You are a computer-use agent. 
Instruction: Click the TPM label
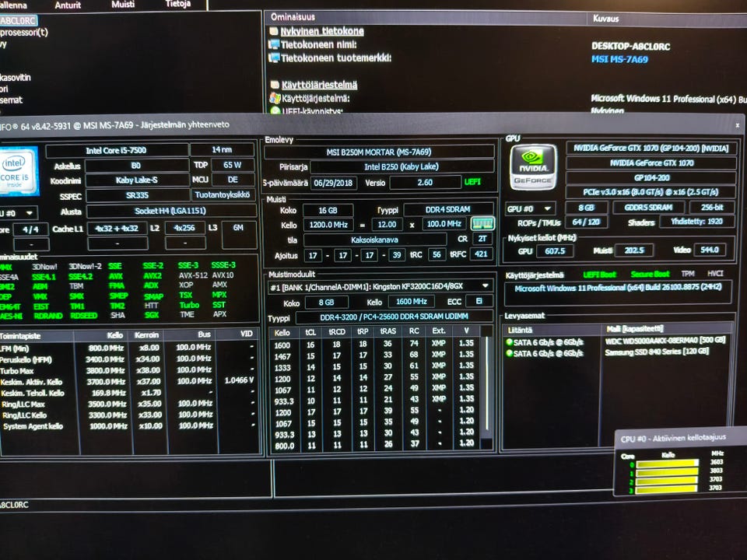tap(687, 273)
